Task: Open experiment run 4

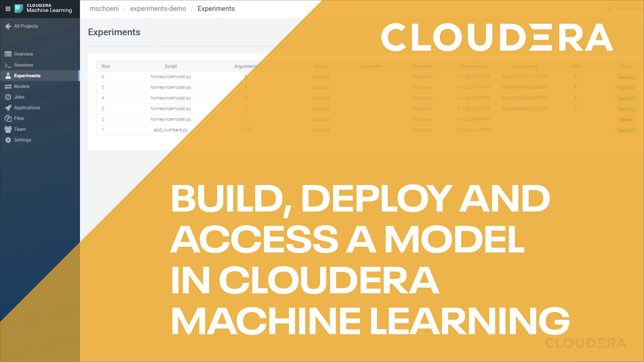Action: point(103,98)
